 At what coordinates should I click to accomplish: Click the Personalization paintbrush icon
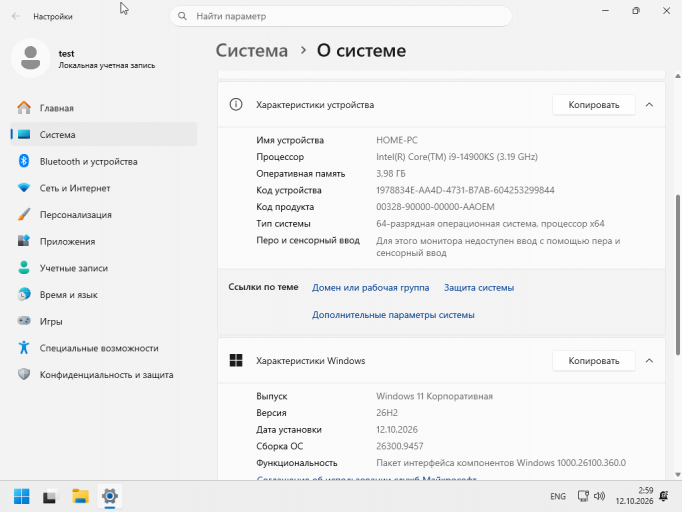(24, 214)
